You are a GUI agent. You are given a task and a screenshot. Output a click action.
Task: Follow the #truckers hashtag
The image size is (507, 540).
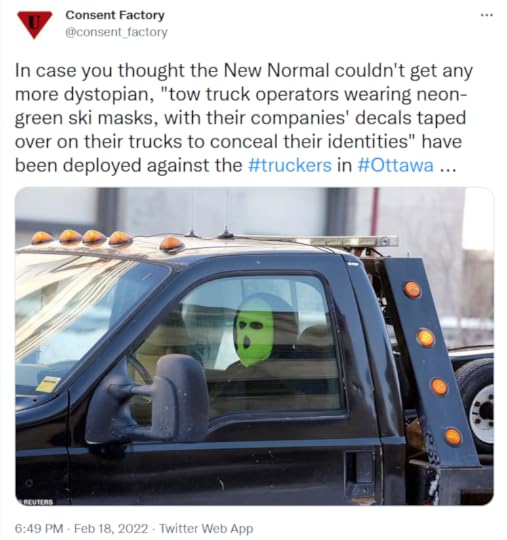[290, 165]
